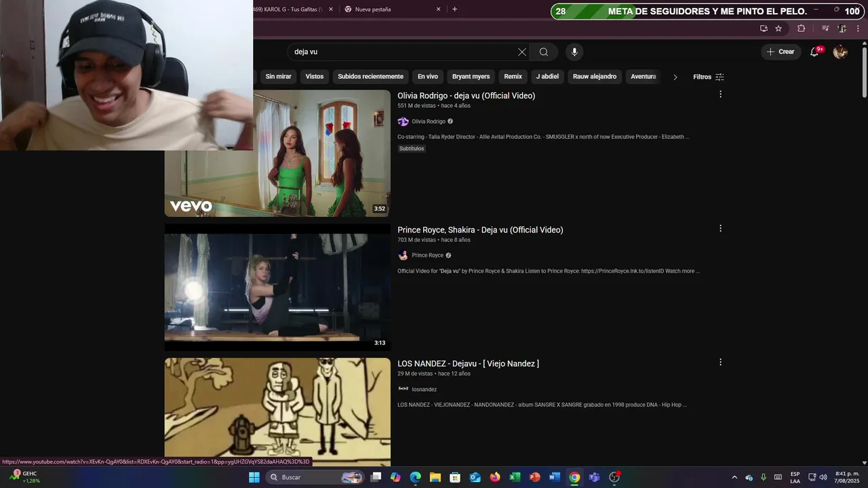Screen dimensions: 868x488
Task: Open the YouTube account avatar menu
Action: coord(840,52)
